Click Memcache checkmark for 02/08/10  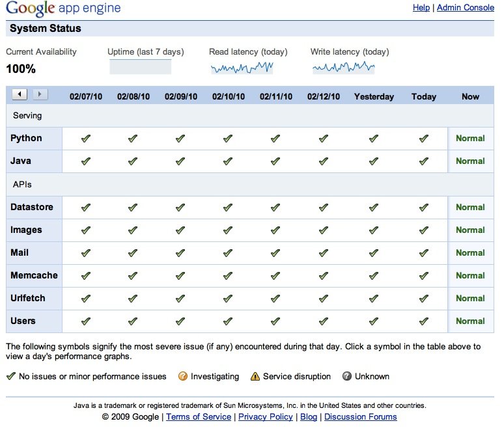(x=133, y=276)
